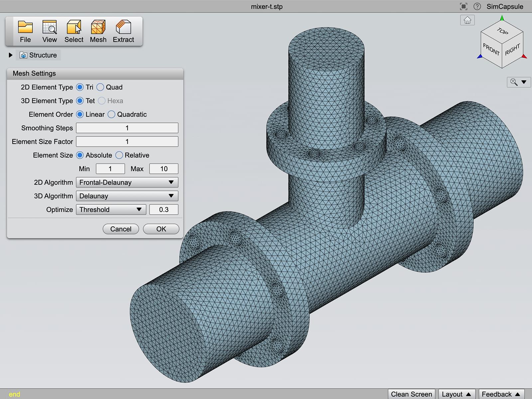Screen dimensions: 532x399
Task: Click the 'end' status text
Action: click(14, 394)
